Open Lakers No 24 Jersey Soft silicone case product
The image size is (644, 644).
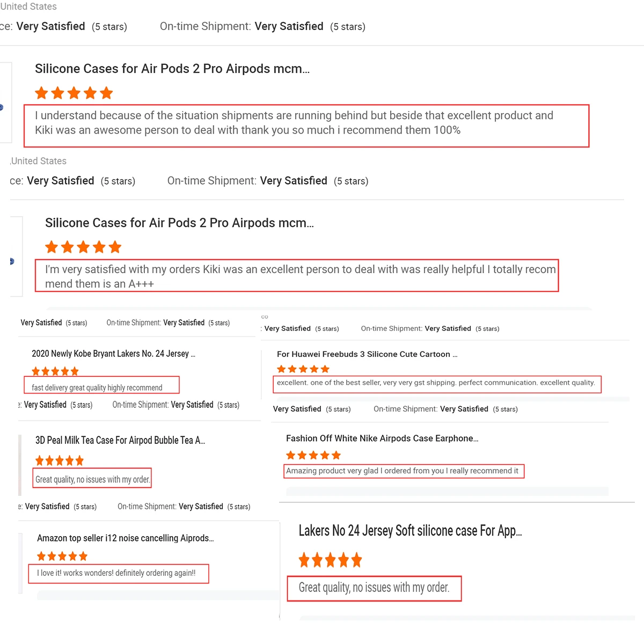(x=410, y=531)
